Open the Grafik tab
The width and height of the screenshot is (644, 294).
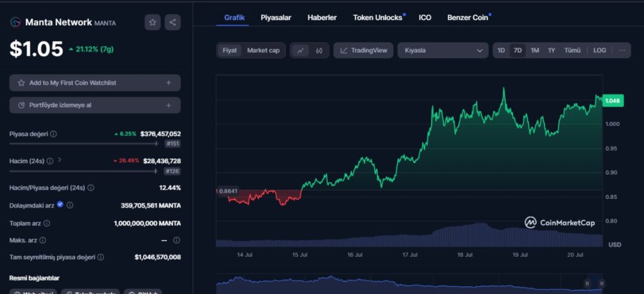click(235, 18)
